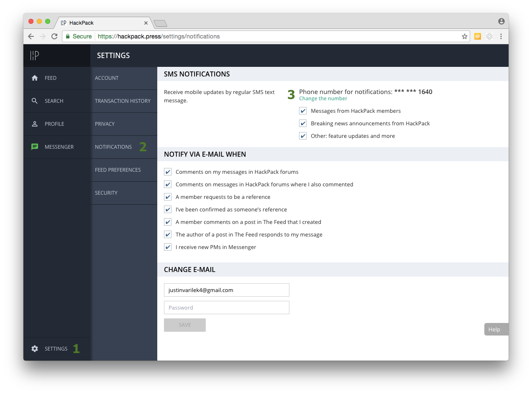The image size is (532, 394).
Task: Toggle comments on forums where I also commented
Action: (168, 185)
